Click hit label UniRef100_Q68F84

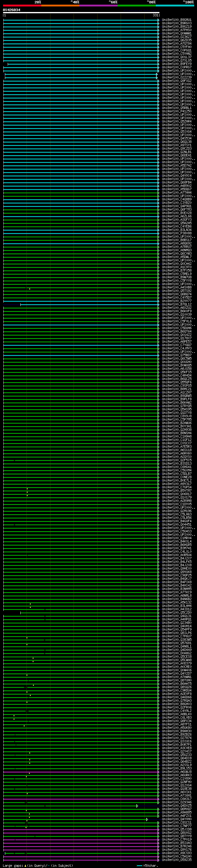[x=176, y=182]
